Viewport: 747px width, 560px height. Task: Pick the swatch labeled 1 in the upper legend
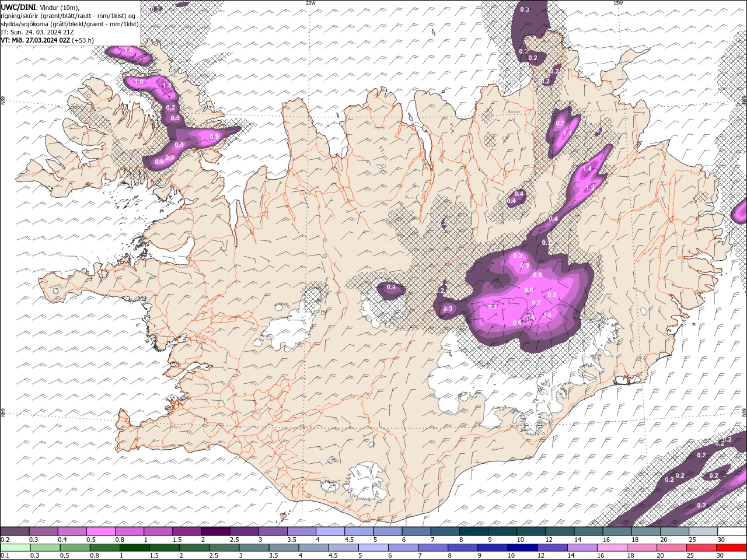(158, 531)
